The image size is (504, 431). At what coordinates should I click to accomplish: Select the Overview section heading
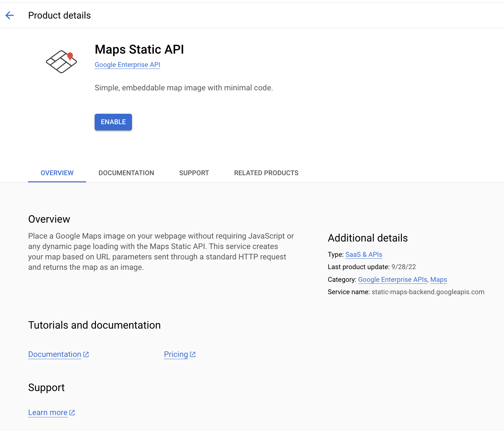pyautogui.click(x=49, y=219)
